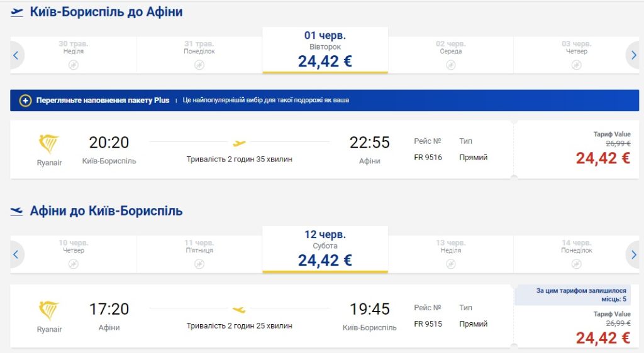Click the plane icon beside the Київ-Бориспіль до Афіни heading
Screen dimensions: 644x353
pos(17,13)
